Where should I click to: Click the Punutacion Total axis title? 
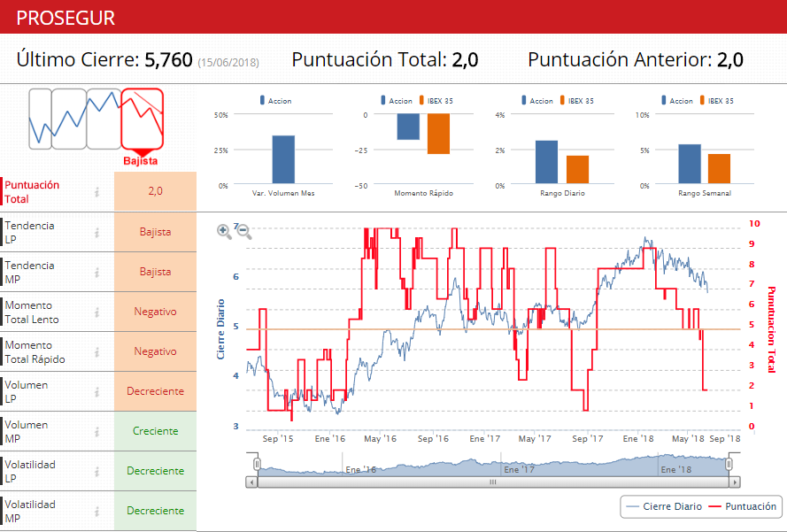[771, 329]
